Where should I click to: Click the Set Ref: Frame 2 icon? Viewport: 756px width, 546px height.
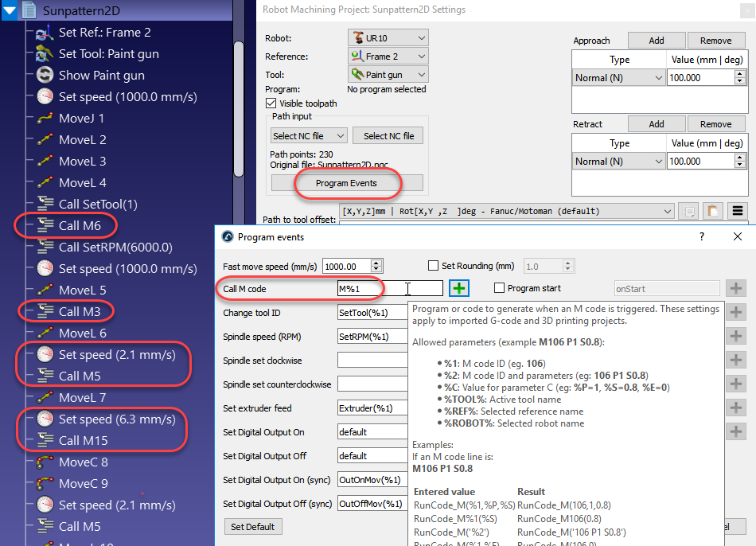tap(45, 33)
